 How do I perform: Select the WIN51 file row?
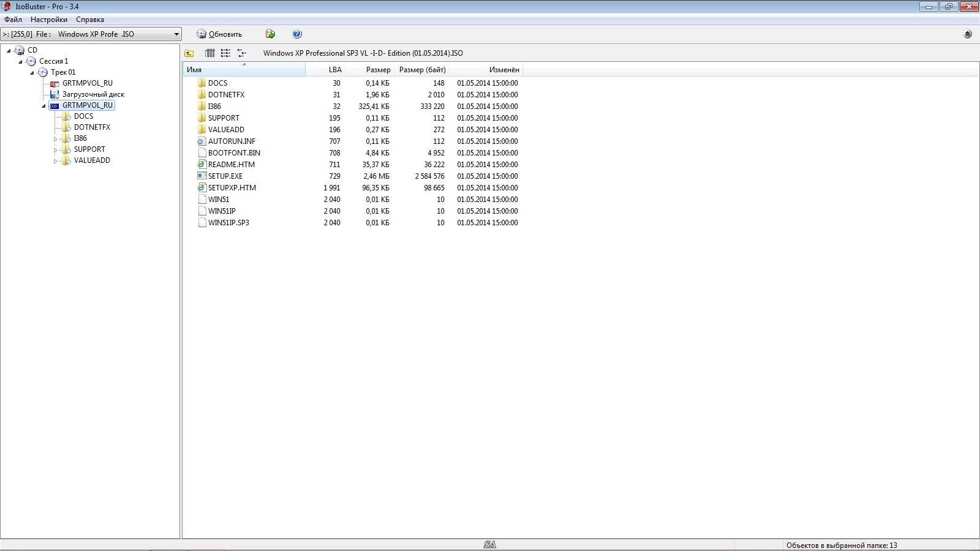[x=353, y=200]
